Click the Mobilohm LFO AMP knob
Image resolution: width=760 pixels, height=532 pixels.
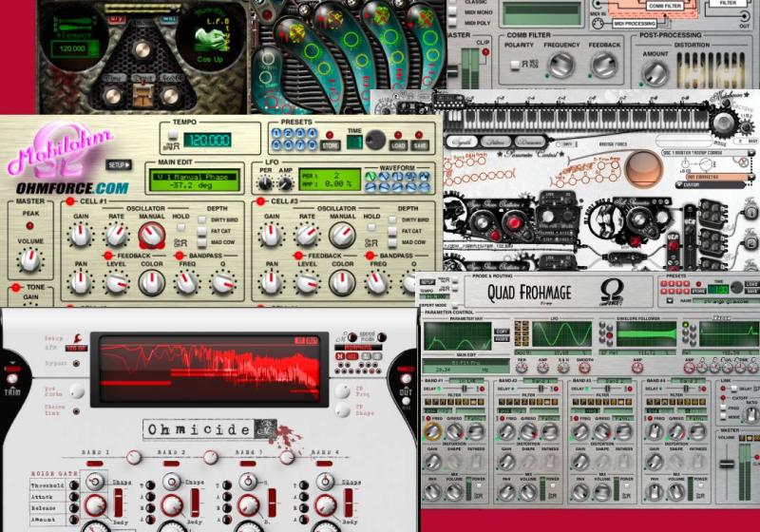click(x=286, y=183)
